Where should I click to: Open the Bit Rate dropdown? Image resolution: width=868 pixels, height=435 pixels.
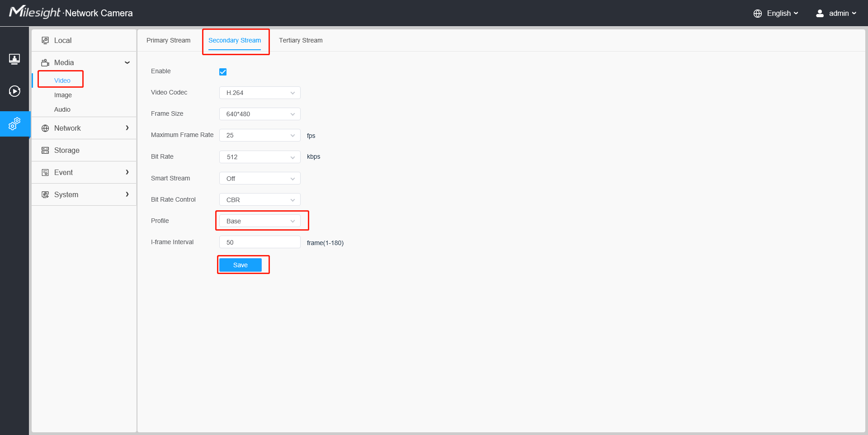(260, 157)
